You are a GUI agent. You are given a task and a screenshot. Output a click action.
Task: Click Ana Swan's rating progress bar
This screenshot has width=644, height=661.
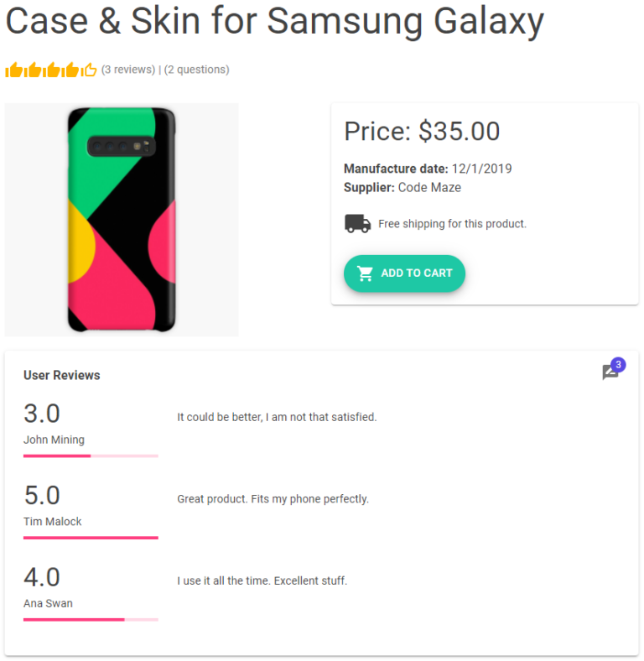coord(91,620)
